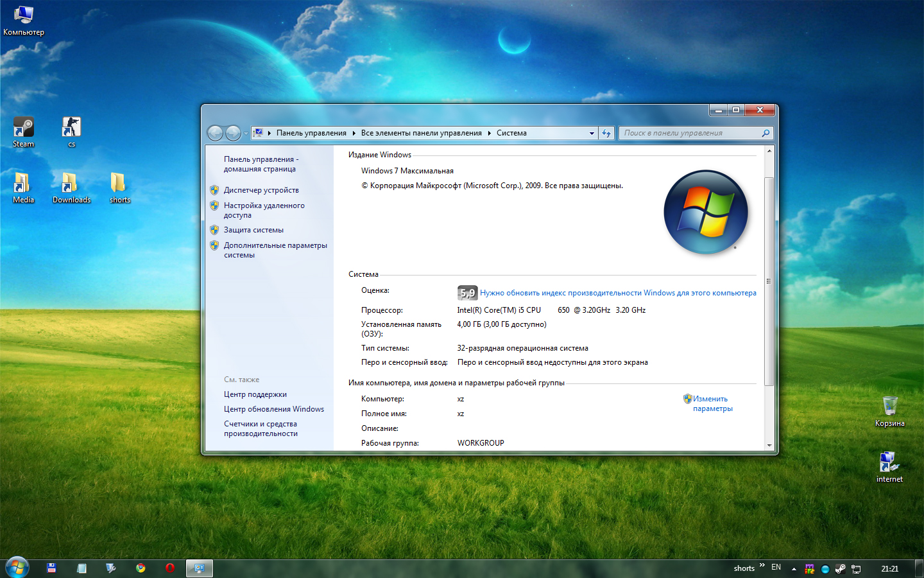
Task: Click the Back arrow in System window
Action: point(215,133)
